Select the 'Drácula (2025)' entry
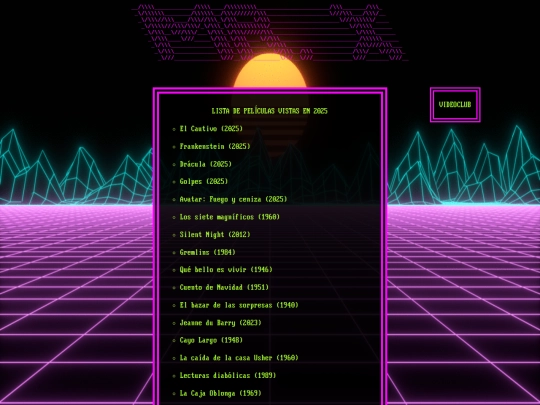Image resolution: width=540 pixels, height=405 pixels. point(206,164)
